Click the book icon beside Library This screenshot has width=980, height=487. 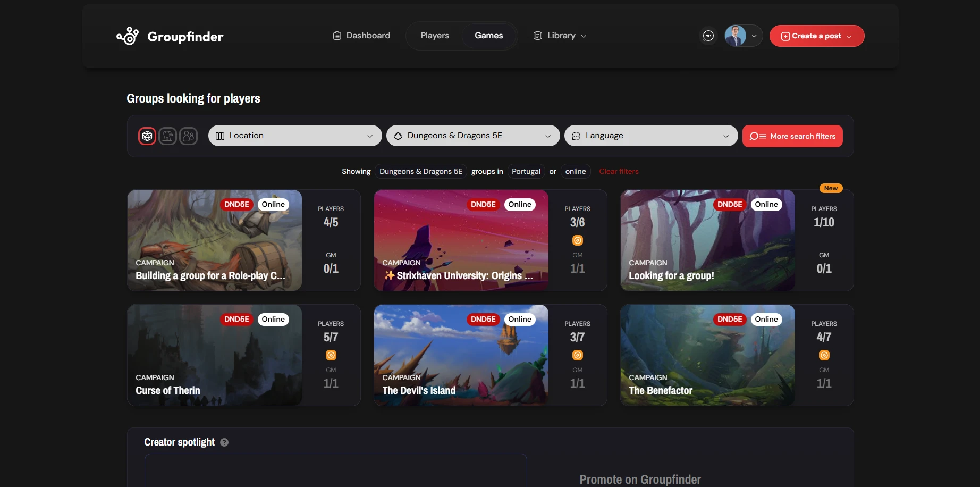tap(538, 36)
